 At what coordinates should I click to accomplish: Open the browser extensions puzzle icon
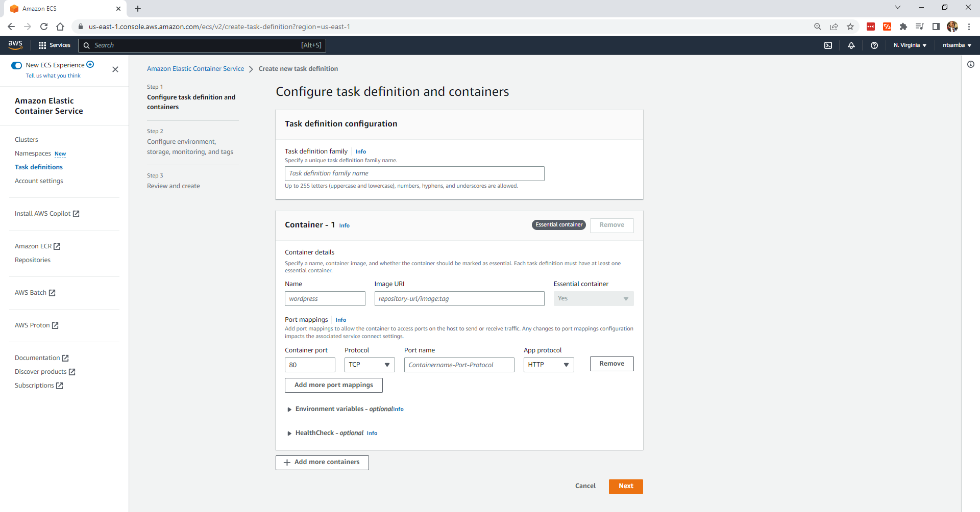(903, 27)
